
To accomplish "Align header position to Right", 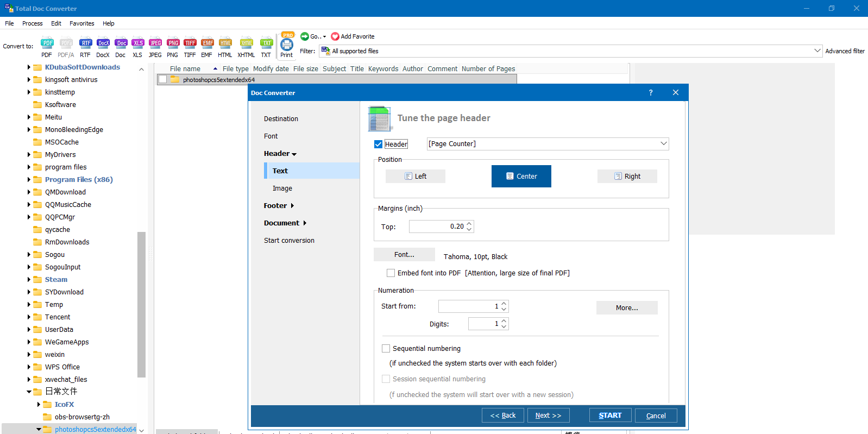I will coord(627,177).
